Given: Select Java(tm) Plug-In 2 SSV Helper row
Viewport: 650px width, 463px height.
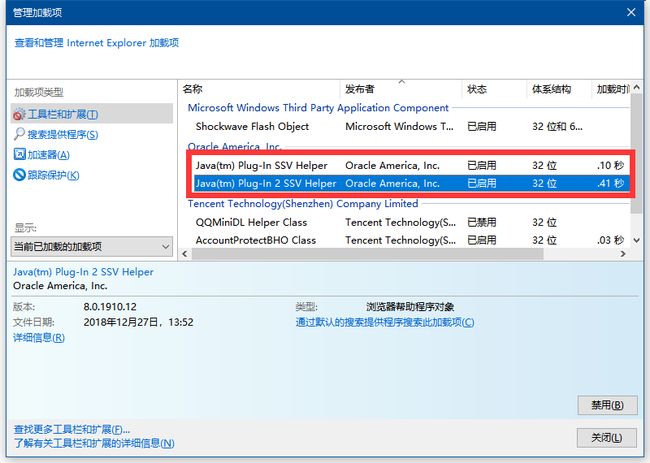Looking at the screenshot, I should pos(411,183).
